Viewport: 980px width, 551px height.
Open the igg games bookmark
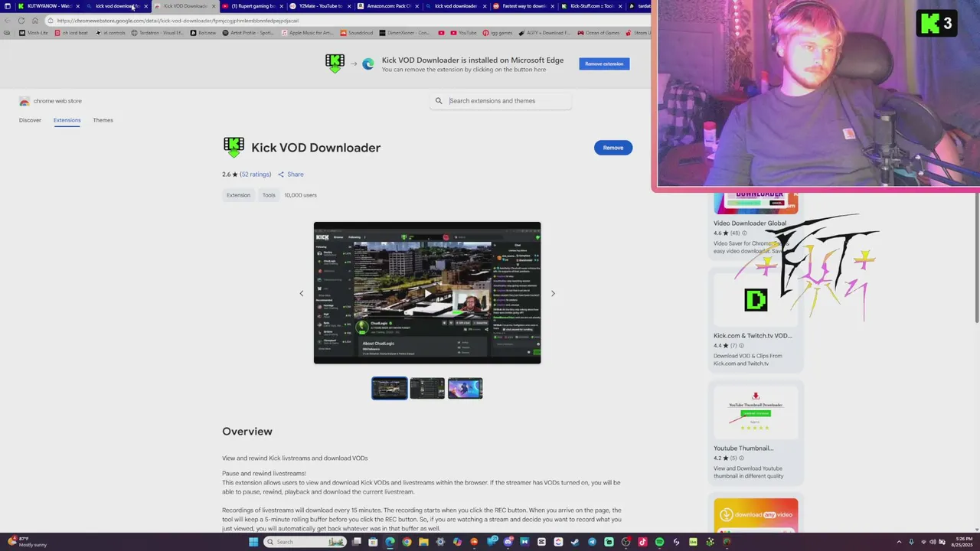[497, 33]
